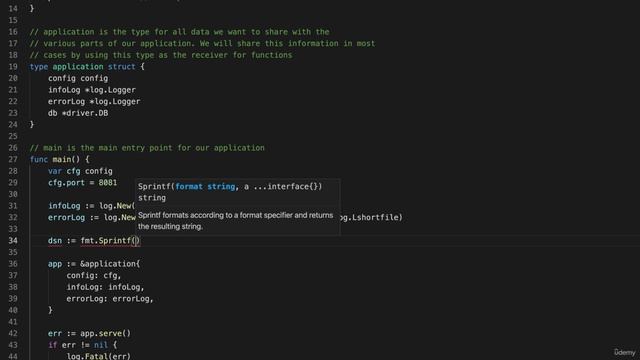Click 'err := app.serve()' line
The image size is (640, 360).
[x=89, y=333]
